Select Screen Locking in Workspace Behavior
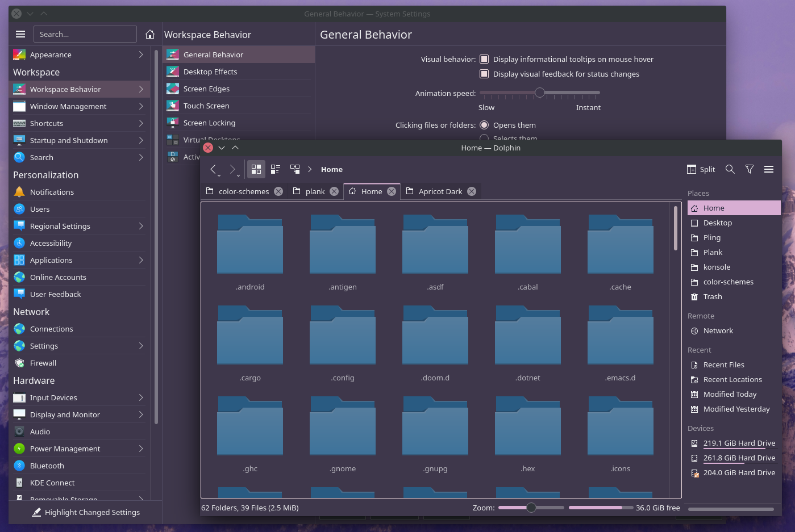The width and height of the screenshot is (795, 532). click(239, 123)
